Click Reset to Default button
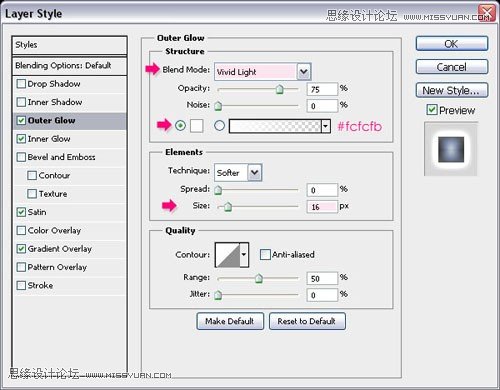500x390 pixels. point(307,321)
